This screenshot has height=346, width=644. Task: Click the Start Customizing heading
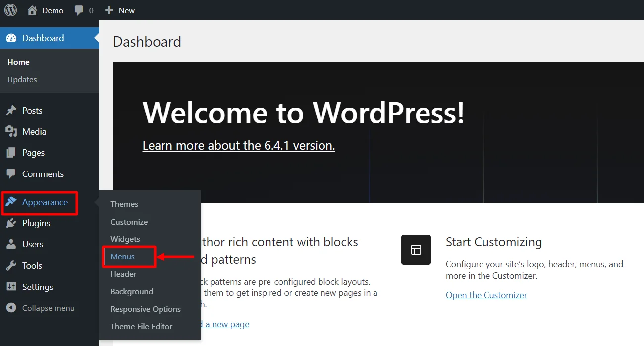pyautogui.click(x=494, y=242)
